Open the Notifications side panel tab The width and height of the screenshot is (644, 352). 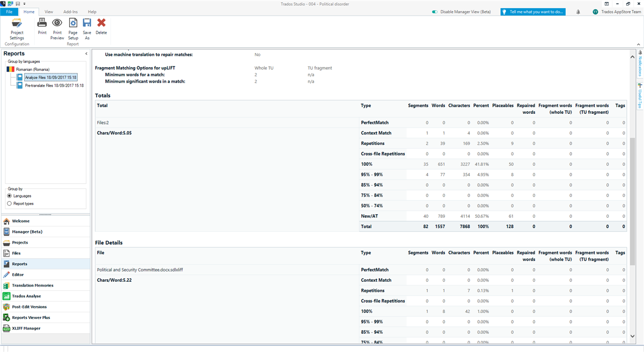click(640, 65)
